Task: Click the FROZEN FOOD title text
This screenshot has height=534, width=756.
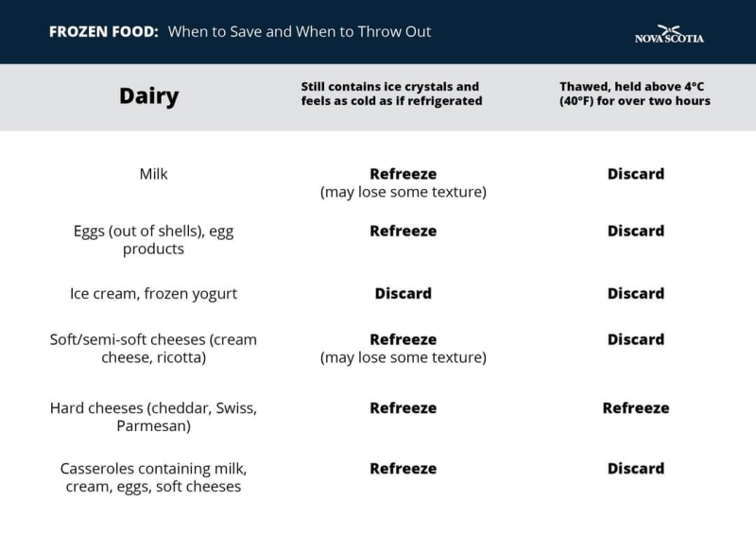Action: coord(240,32)
